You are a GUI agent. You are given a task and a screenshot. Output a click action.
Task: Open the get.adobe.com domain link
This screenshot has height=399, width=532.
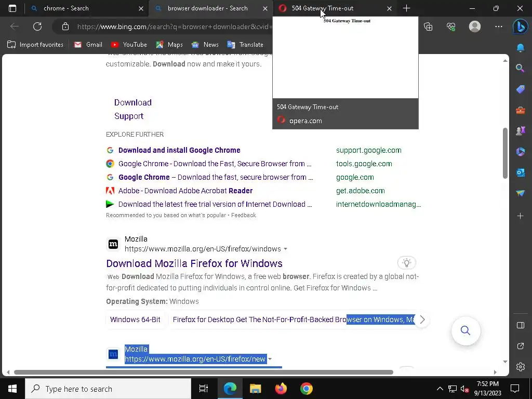pos(361,191)
